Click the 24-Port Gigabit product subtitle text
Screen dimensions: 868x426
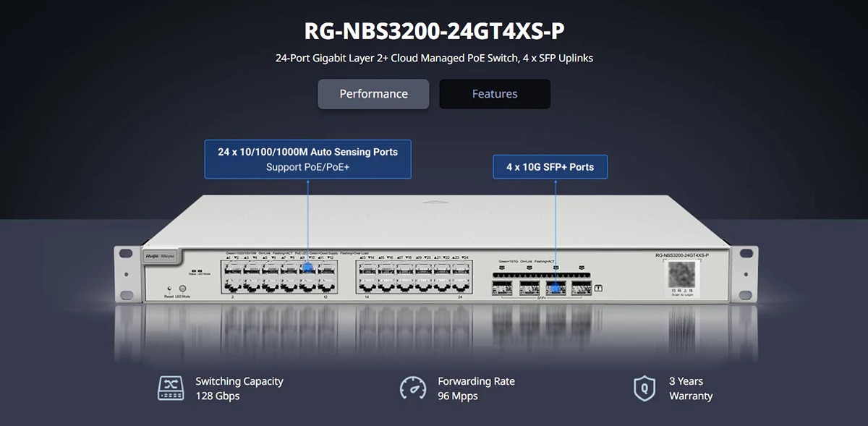[434, 58]
